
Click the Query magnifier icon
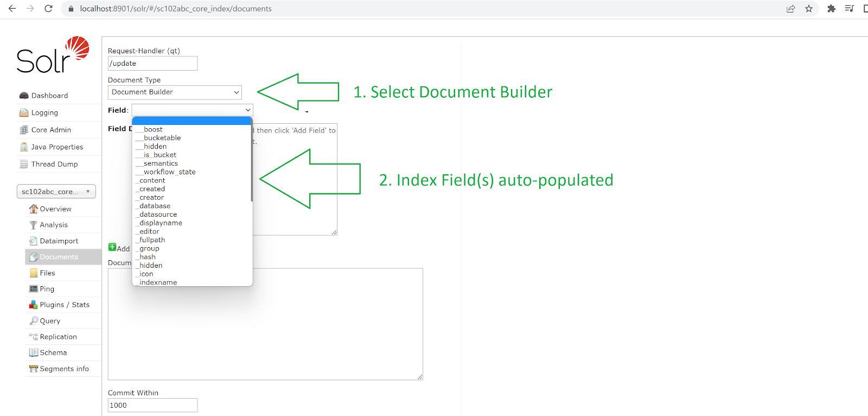pyautogui.click(x=34, y=321)
